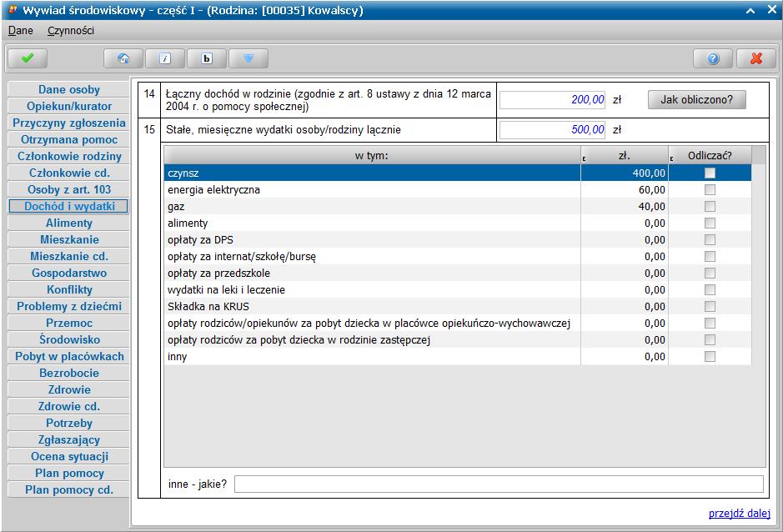Tick the Odliczać checkbox for Składka na KRUS
This screenshot has width=783, height=532.
point(710,306)
